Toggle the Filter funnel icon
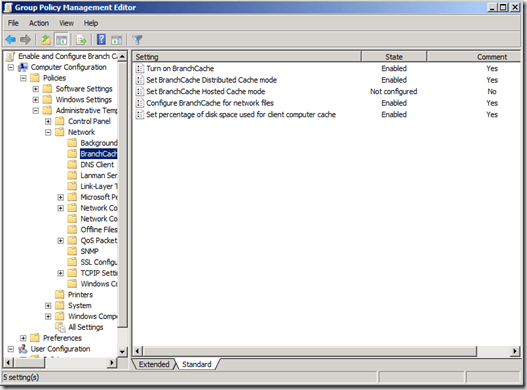This screenshot has height=390, width=527. coord(137,40)
